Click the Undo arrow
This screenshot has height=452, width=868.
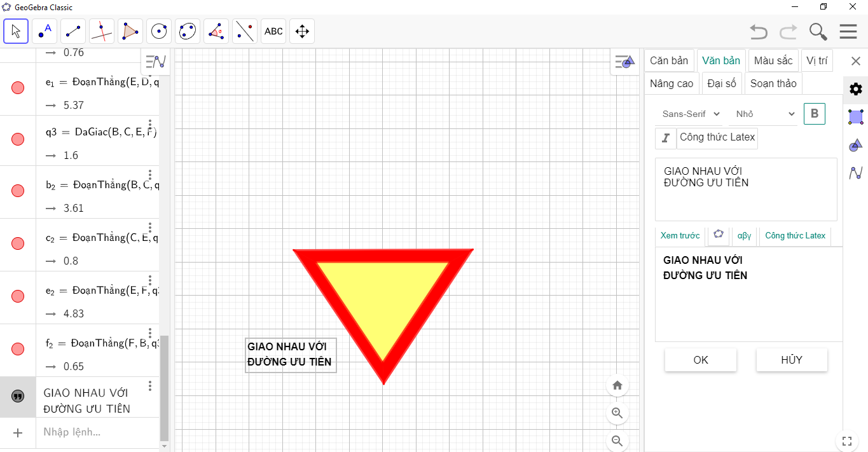point(758,32)
